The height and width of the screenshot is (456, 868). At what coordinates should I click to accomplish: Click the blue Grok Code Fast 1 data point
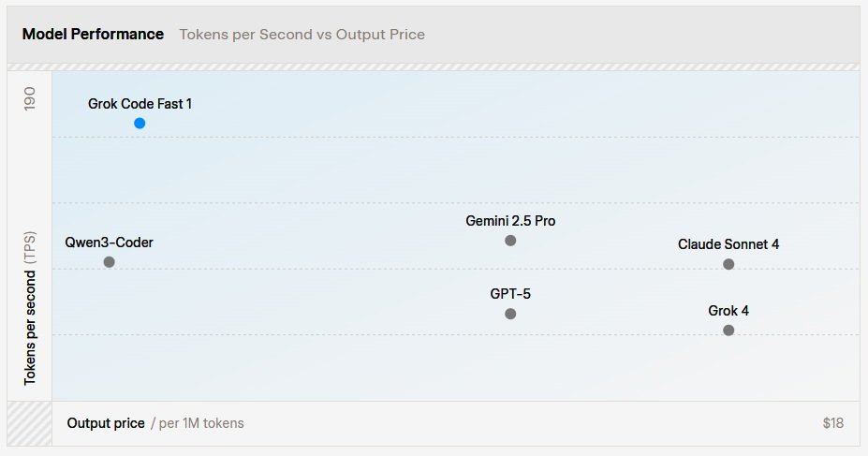(x=140, y=124)
